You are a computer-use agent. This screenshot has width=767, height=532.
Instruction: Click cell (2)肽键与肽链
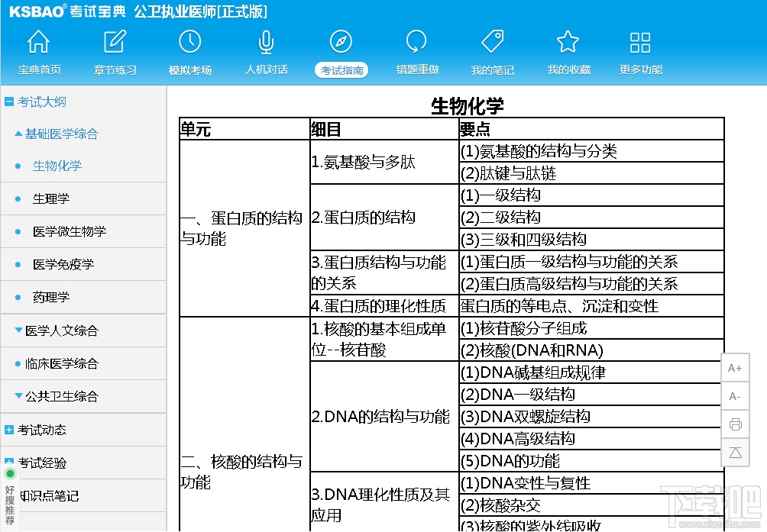coord(591,173)
